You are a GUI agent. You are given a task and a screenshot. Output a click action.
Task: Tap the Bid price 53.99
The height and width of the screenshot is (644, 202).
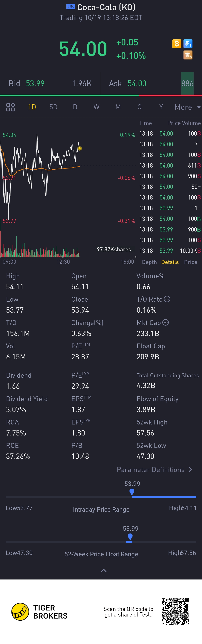pos(35,84)
